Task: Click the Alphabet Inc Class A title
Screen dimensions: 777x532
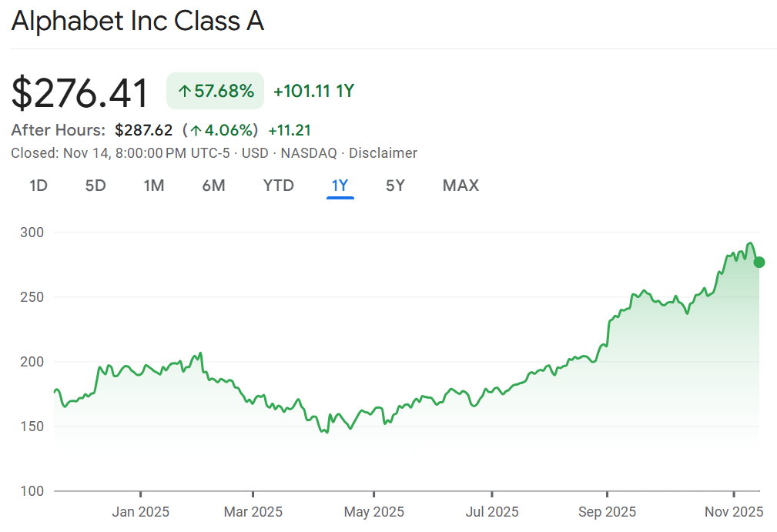Action: click(138, 22)
